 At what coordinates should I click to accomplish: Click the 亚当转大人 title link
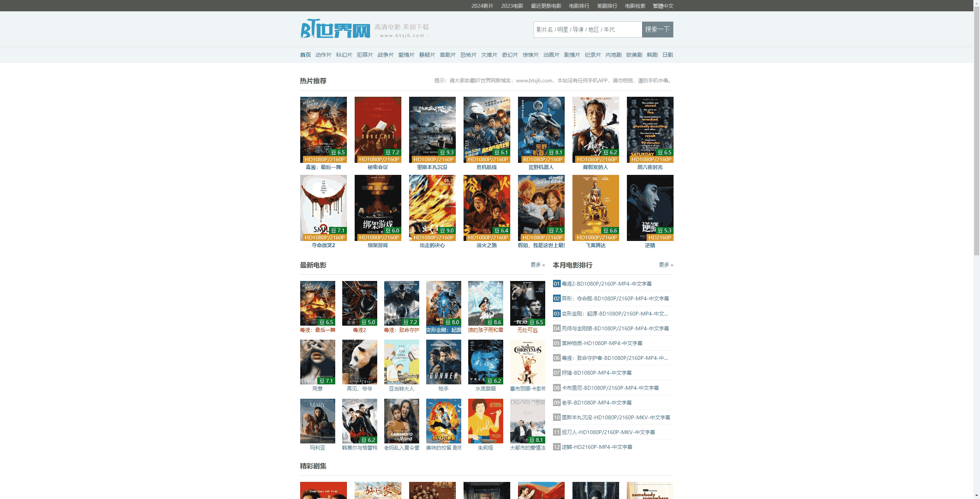tap(401, 389)
